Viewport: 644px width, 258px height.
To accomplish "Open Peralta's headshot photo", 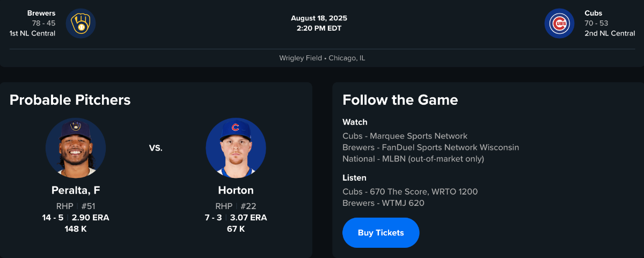I will pos(76,148).
